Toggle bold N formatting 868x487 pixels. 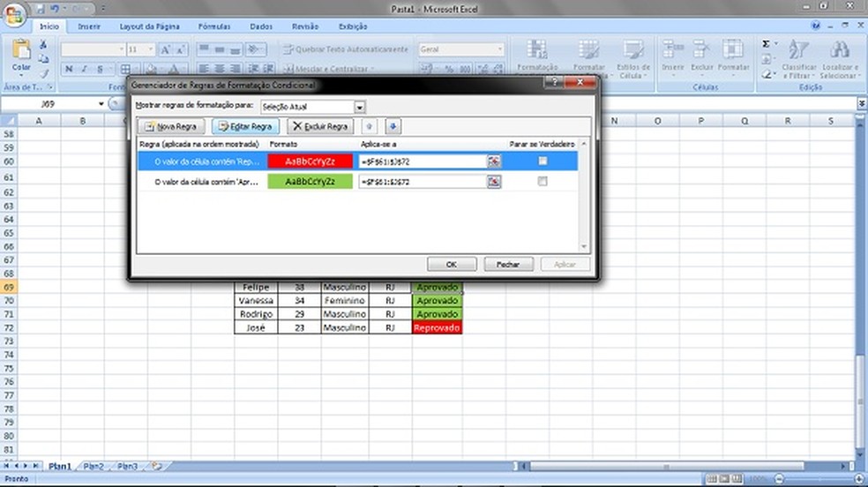[69, 69]
